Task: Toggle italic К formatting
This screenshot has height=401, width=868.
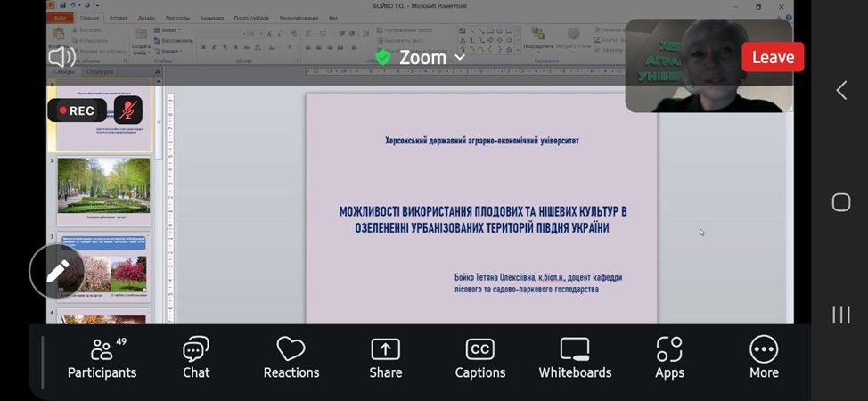Action: click(x=214, y=47)
